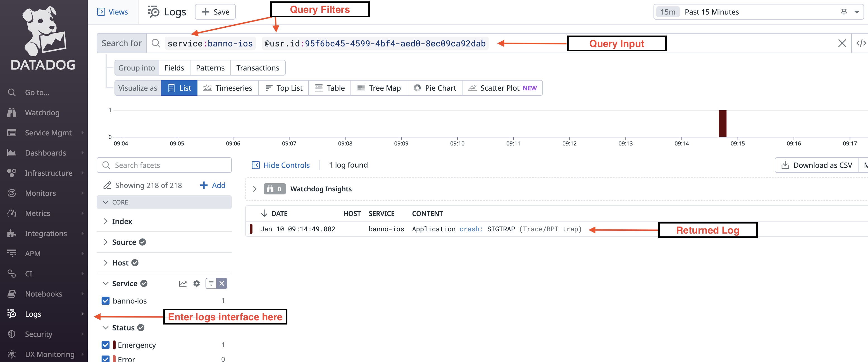Disable the Emergency status filter
The width and height of the screenshot is (868, 362).
(106, 344)
